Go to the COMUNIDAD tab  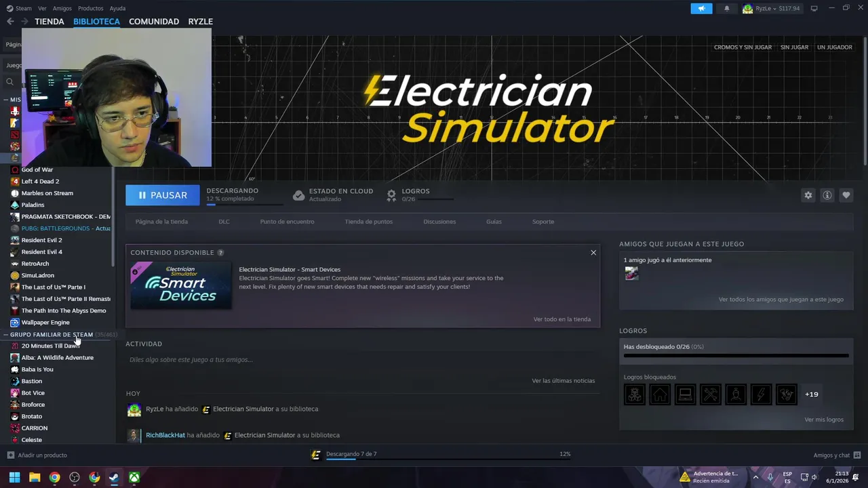(154, 22)
